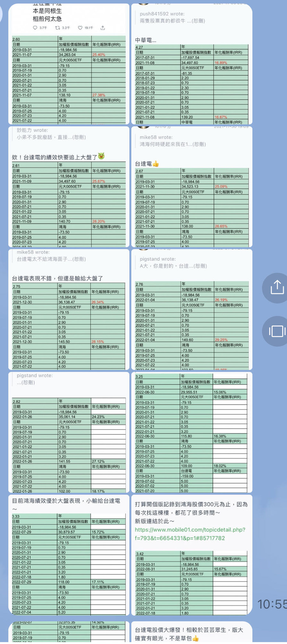Tap the share icon on the right edge
The image size is (287, 644).
point(277,288)
